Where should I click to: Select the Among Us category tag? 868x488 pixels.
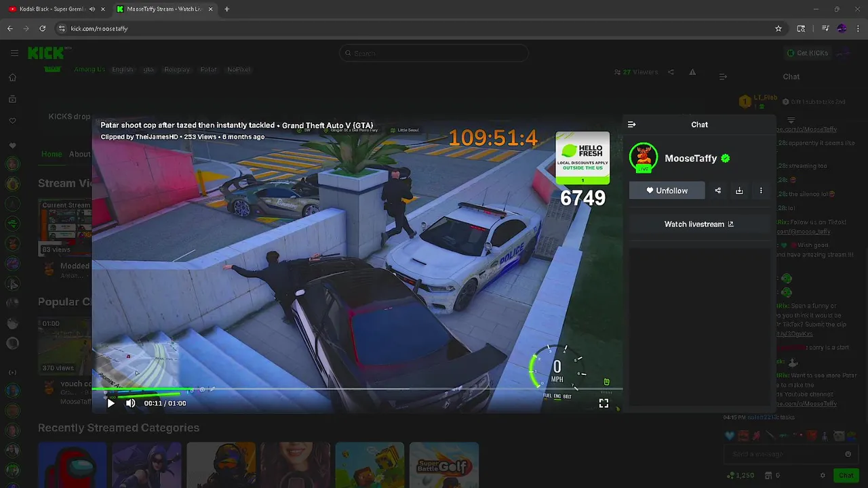(90, 69)
